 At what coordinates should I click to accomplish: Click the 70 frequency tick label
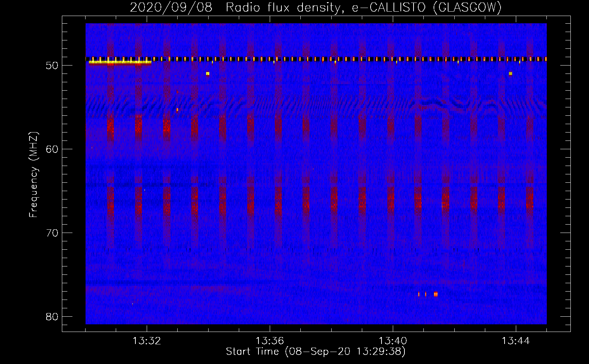tap(52, 233)
